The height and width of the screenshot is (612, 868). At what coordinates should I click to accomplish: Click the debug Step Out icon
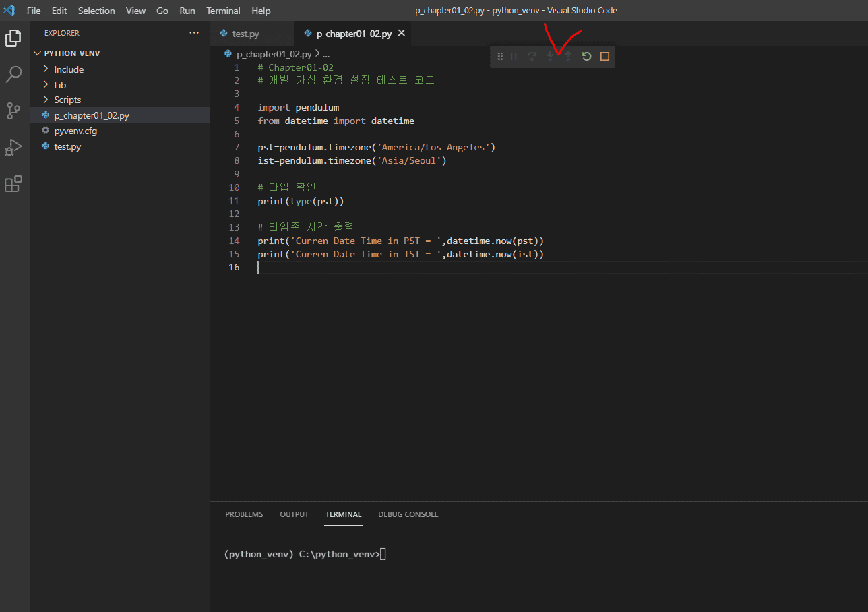coord(568,57)
